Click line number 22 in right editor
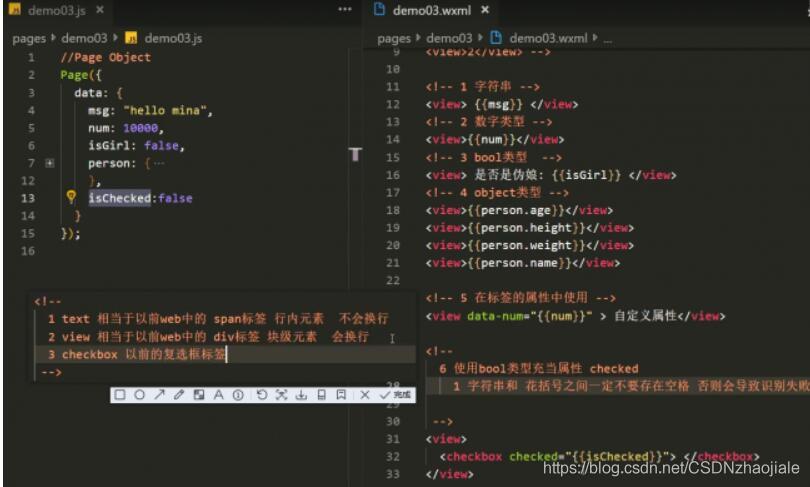Screen dimensions: 810x487 pos(393,280)
